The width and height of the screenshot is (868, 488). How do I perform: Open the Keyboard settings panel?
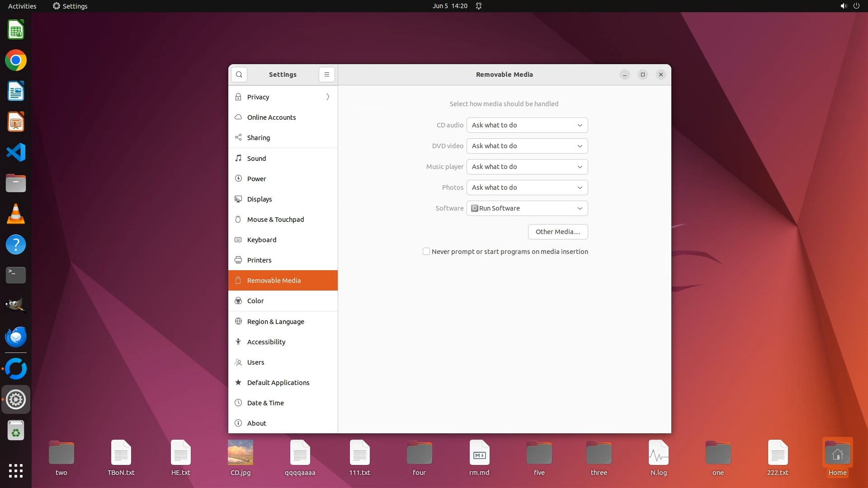tap(262, 240)
